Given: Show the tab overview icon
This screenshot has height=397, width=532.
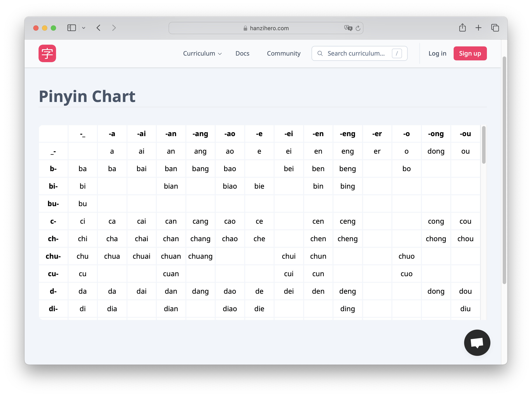Looking at the screenshot, I should pyautogui.click(x=495, y=28).
